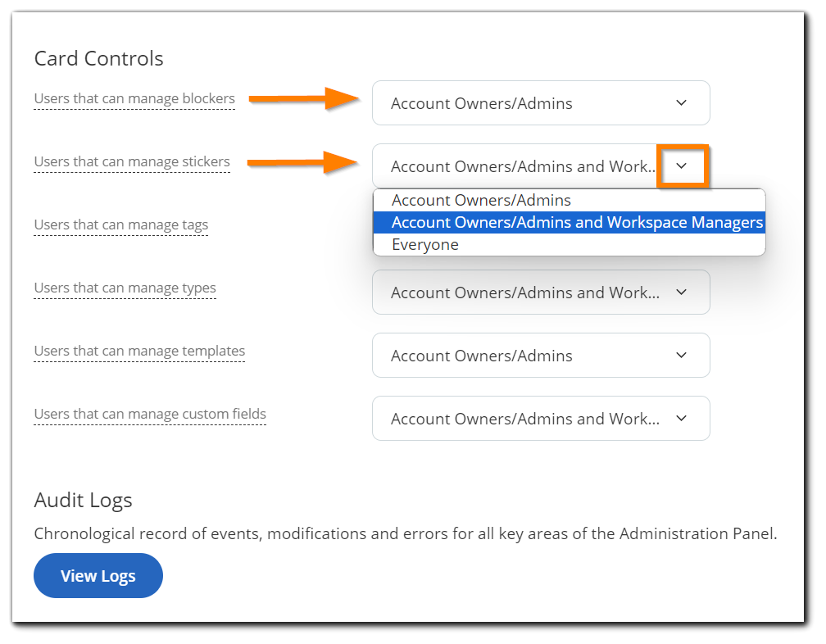The image size is (826, 644).
Task: Click the 'Users that can manage types' label
Action: point(125,288)
